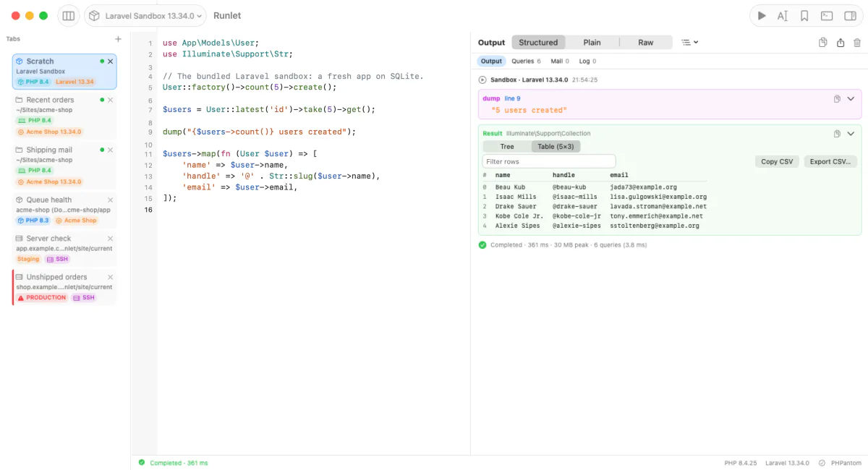Copy the dump block contents

837,98
